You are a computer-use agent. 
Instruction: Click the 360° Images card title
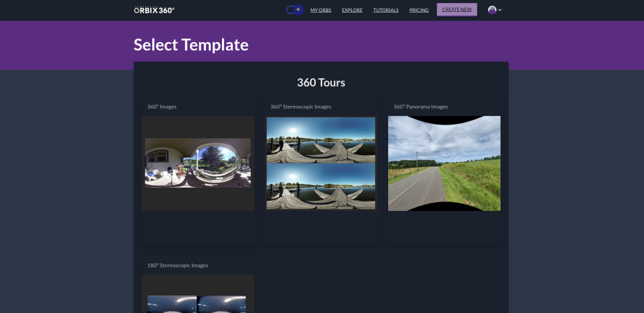click(x=162, y=107)
